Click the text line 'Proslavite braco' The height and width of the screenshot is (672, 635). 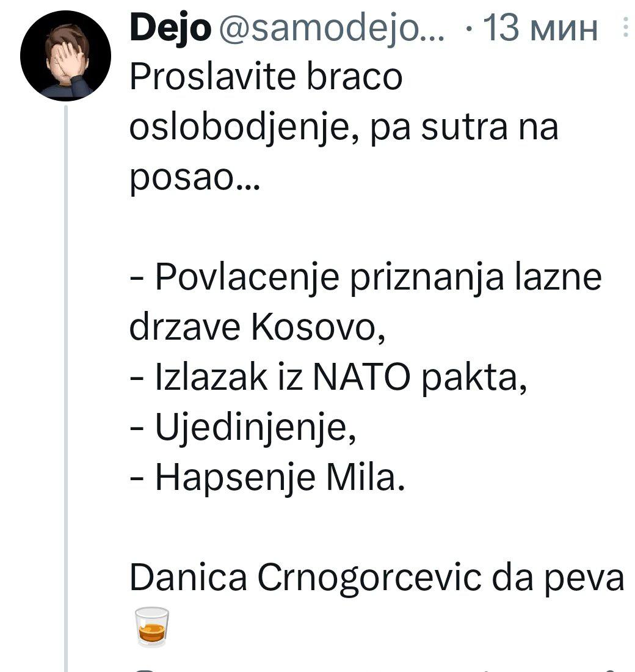tap(266, 77)
